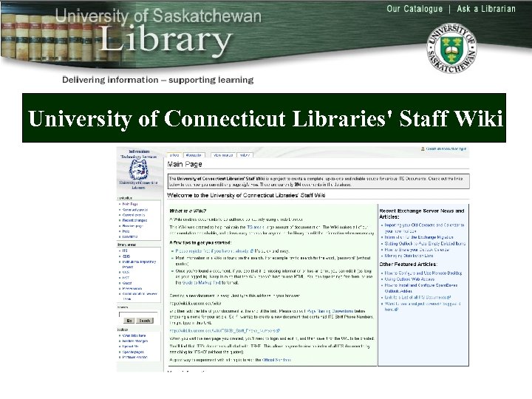Select the view source tab
This screenshot has width=532, height=399.
pos(223,155)
